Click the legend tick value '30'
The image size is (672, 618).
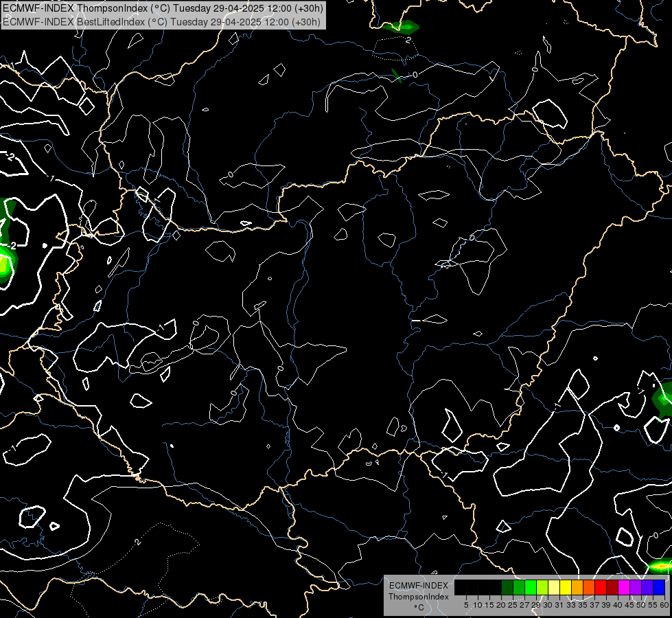548,605
